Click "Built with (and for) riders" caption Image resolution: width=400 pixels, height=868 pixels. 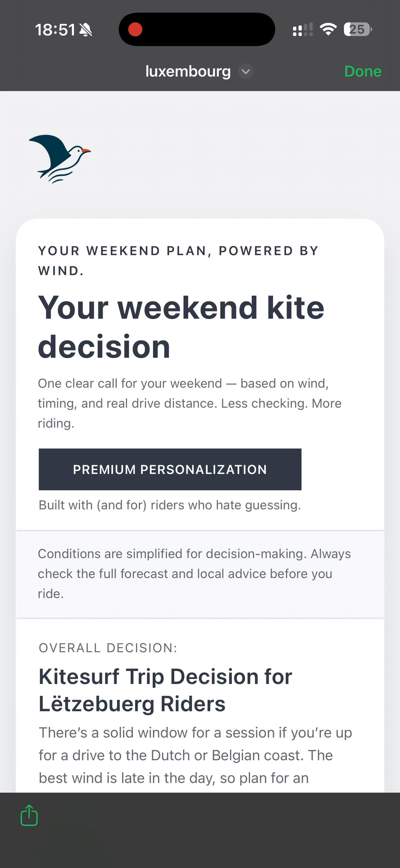(x=170, y=505)
